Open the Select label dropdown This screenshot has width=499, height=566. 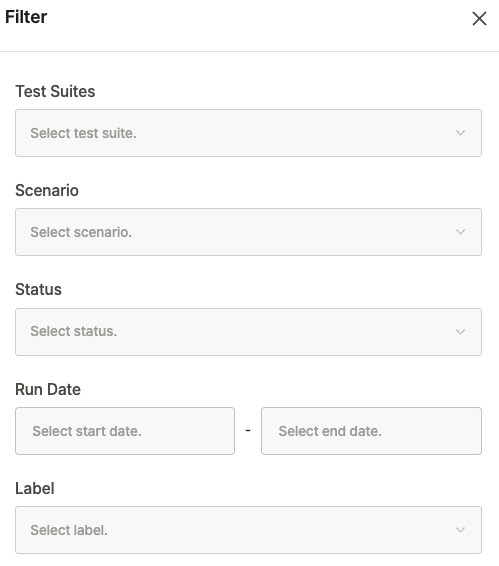point(248,530)
